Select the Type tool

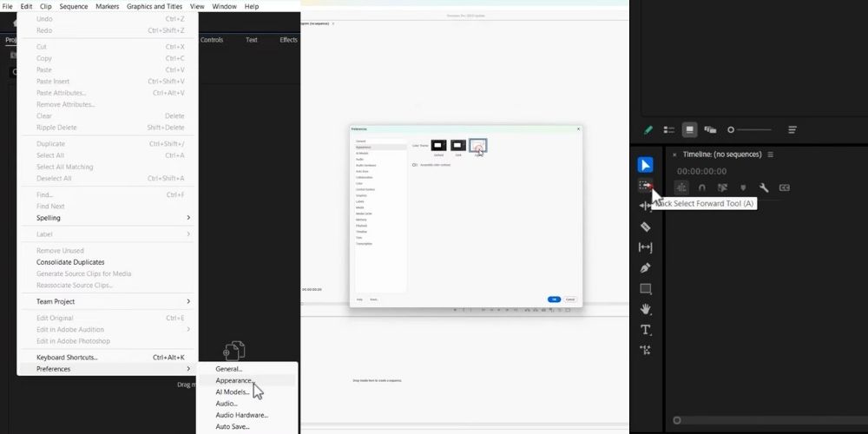[x=645, y=330]
